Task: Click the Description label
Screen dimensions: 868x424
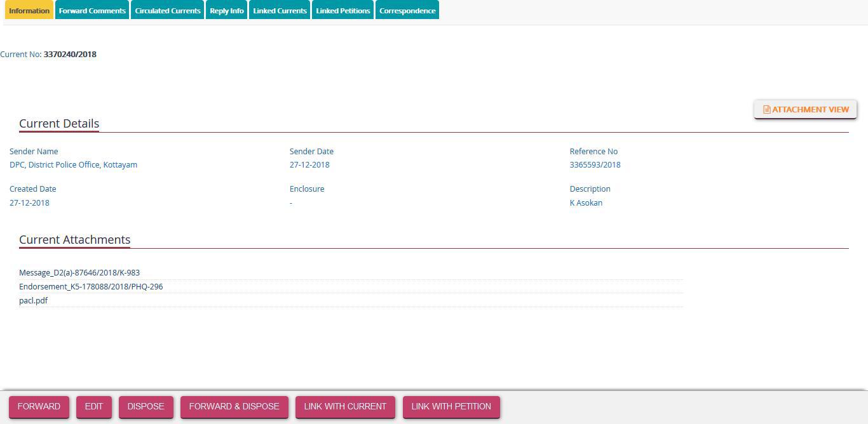Action: (x=590, y=189)
